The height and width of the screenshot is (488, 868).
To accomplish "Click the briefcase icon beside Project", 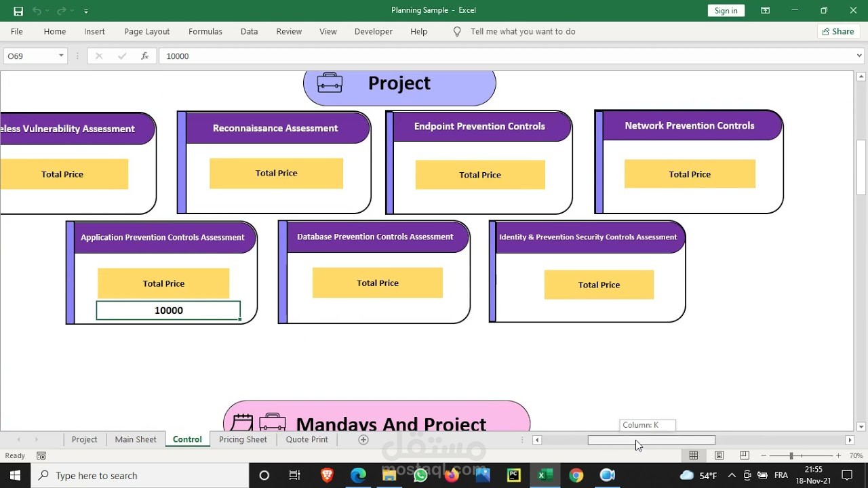I will [330, 83].
